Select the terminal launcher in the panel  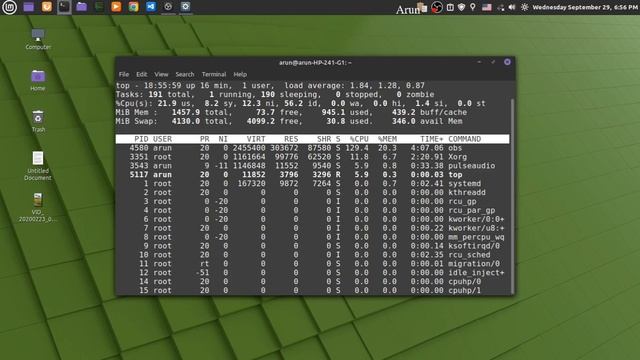(64, 7)
